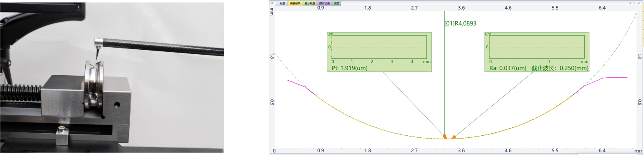Switch to the 操作记录 tab
Image resolution: width=644 pixels, height=155 pixels.
[x=324, y=3]
